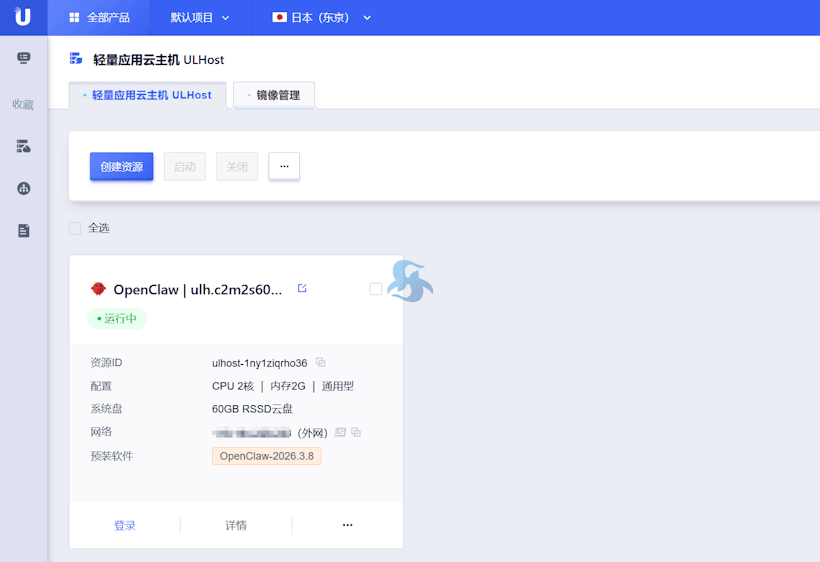The width and height of the screenshot is (820, 562).
Task: Click the IP details icon next to (外网)
Action: click(x=340, y=432)
